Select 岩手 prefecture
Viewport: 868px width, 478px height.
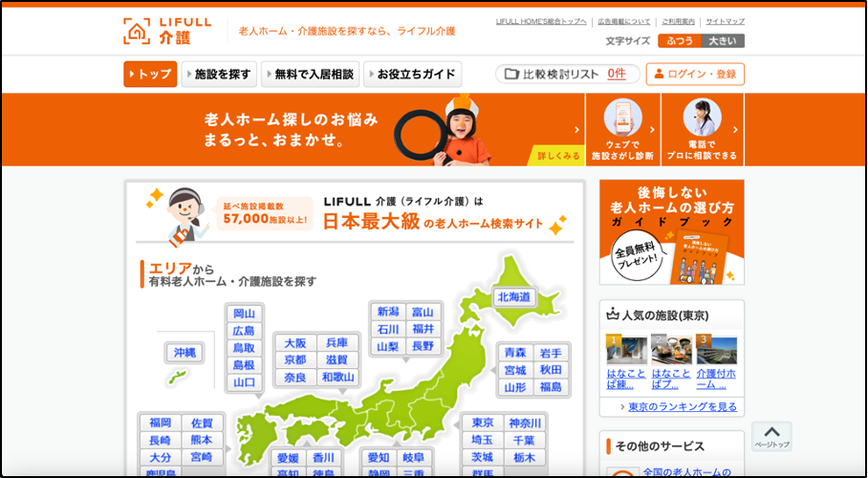pyautogui.click(x=551, y=353)
